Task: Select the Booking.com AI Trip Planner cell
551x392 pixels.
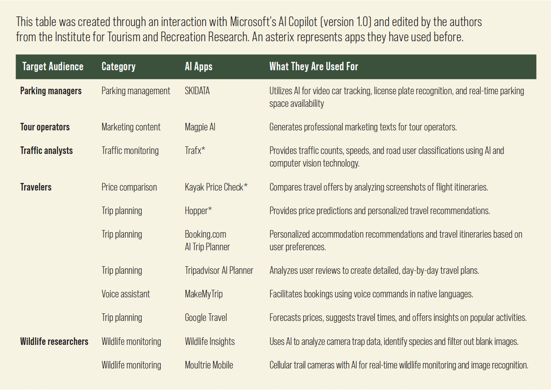Action: [207, 241]
